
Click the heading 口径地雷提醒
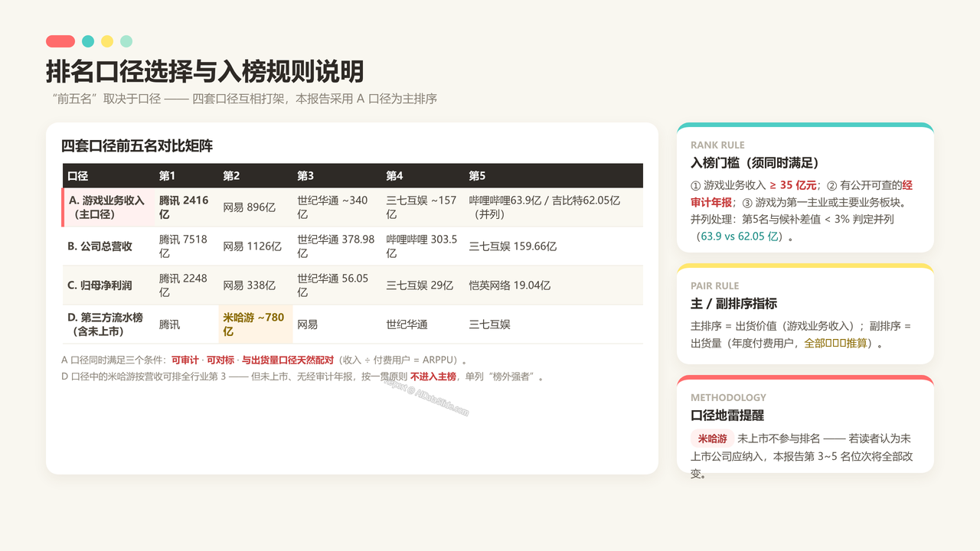727,416
